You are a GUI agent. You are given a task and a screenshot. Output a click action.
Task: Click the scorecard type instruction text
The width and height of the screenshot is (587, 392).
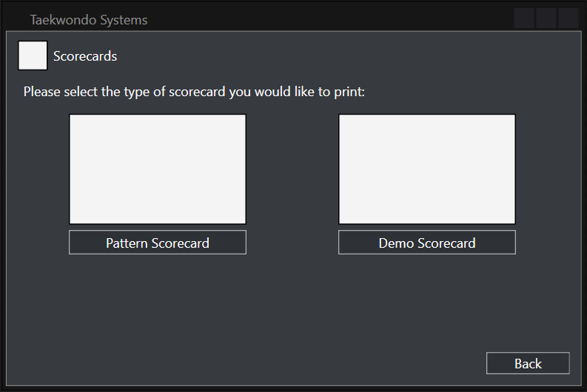coord(194,92)
